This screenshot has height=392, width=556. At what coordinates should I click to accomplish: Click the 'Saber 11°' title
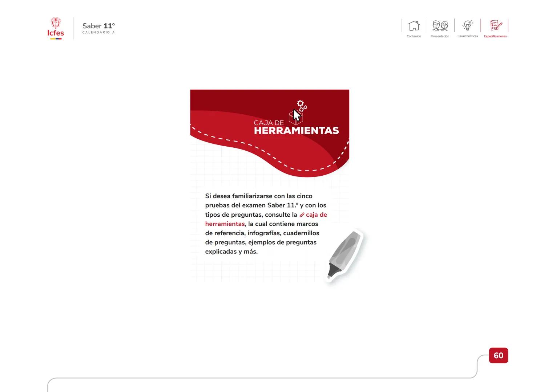pos(98,26)
